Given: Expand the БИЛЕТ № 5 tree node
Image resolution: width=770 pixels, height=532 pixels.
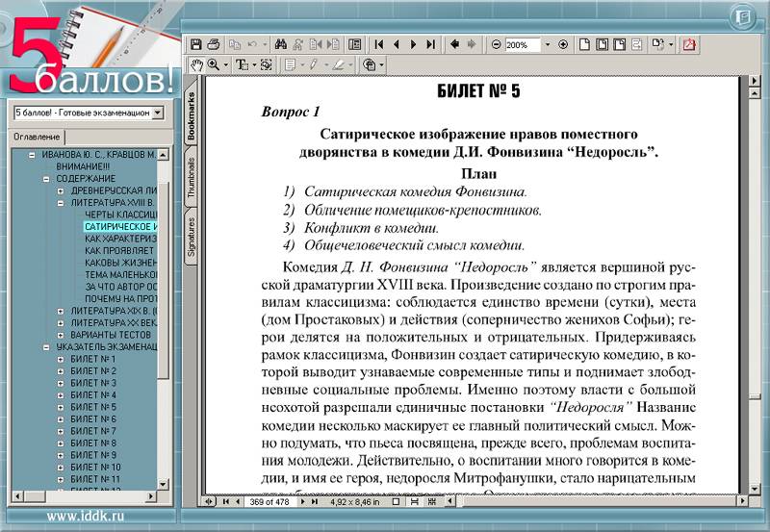Looking at the screenshot, I should point(61,407).
